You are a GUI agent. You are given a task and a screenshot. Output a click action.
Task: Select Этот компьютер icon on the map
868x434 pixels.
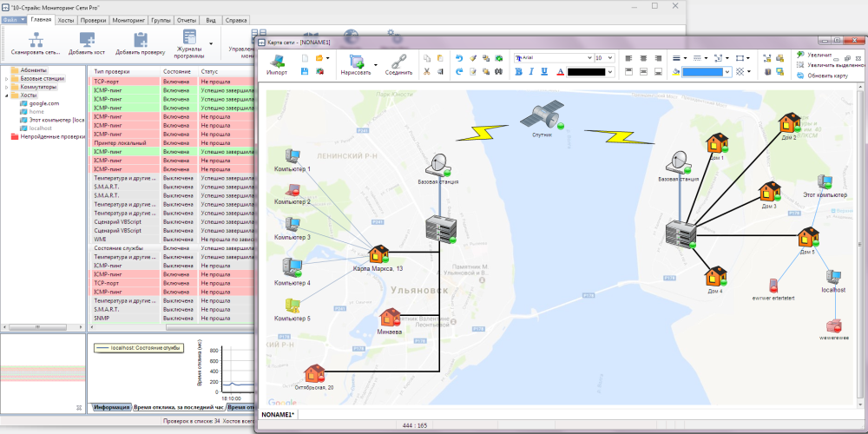point(825,182)
